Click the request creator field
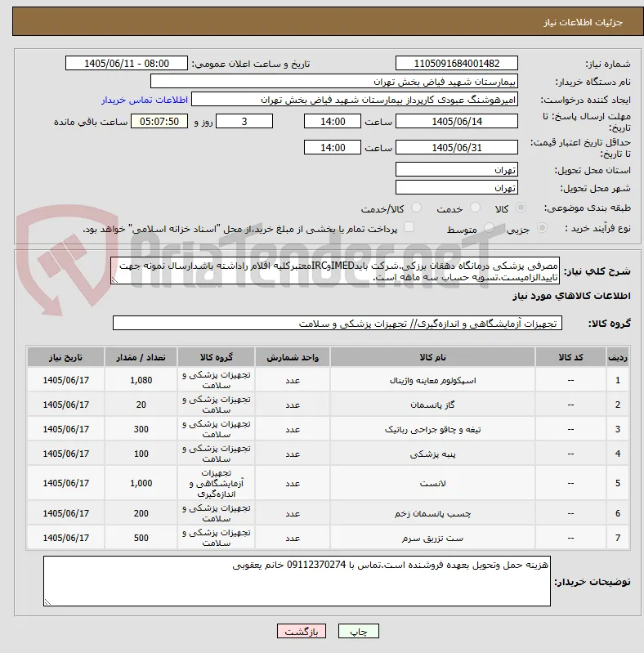 pyautogui.click(x=355, y=100)
